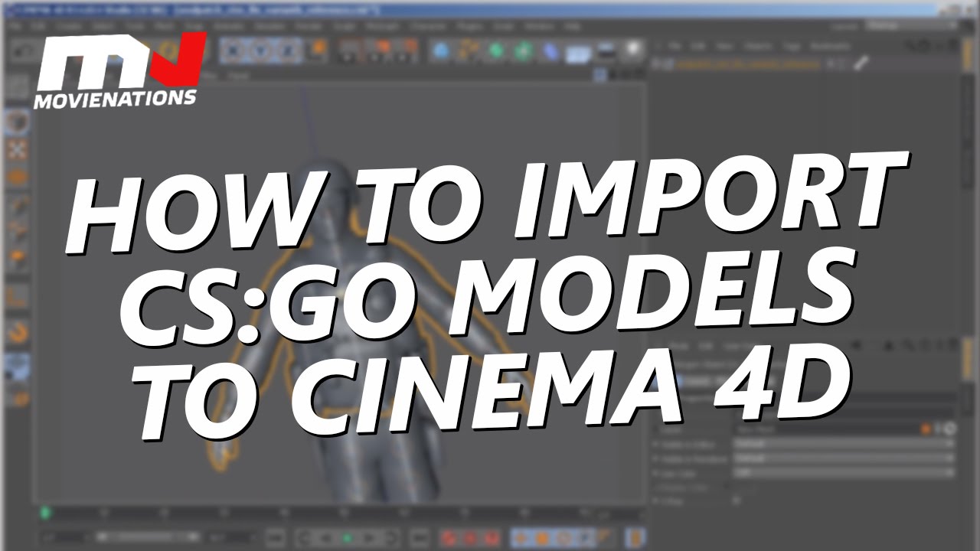Open Edit Render Settings icon

click(x=410, y=51)
